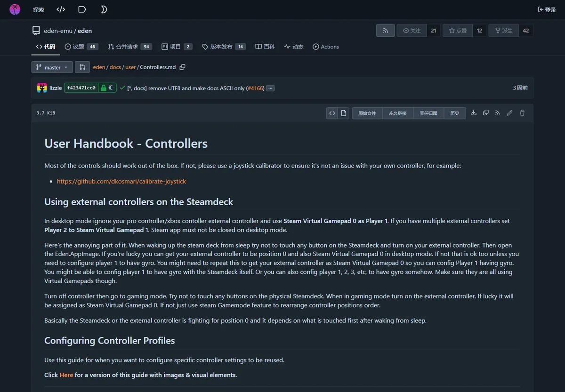This screenshot has height=392, width=565.
Task: Click the green lock signature icon
Action: pyautogui.click(x=103, y=88)
